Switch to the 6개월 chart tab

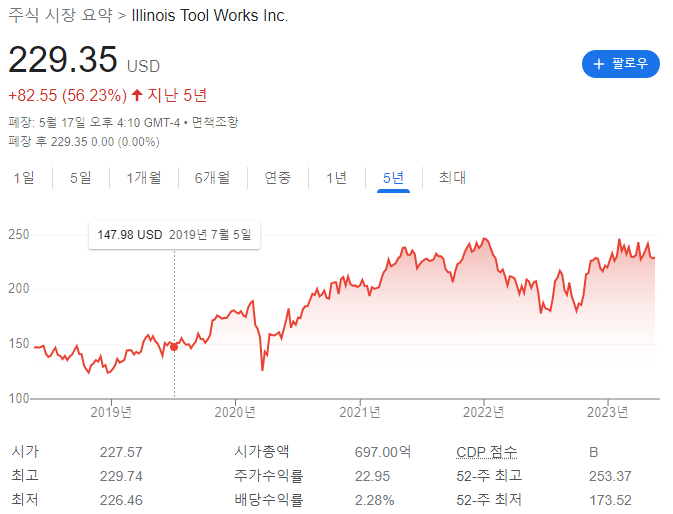[212, 177]
